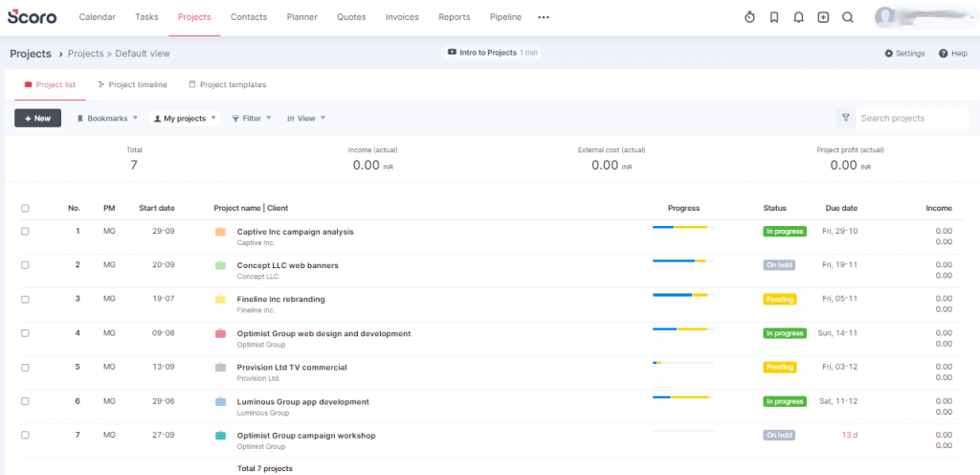Screen dimensions: 980x475
Task: Open Invoices in top navigation
Action: (402, 17)
